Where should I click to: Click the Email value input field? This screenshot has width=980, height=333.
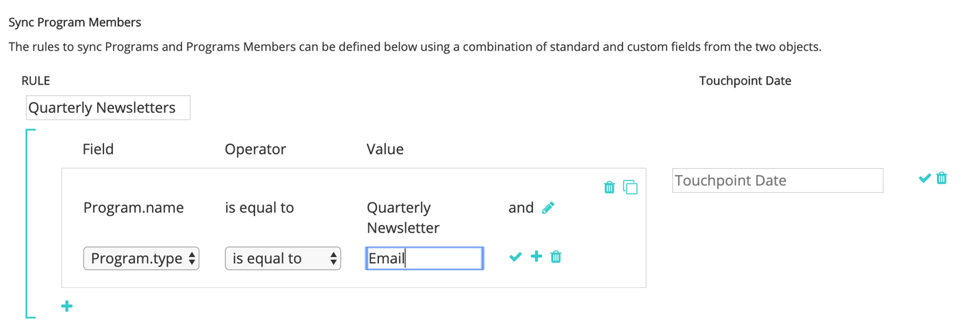pos(424,258)
